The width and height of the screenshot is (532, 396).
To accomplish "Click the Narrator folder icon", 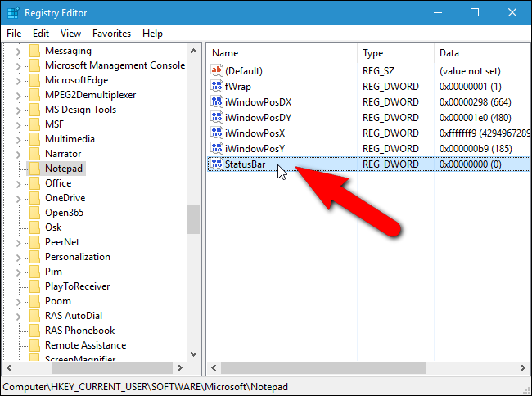I will (x=34, y=154).
